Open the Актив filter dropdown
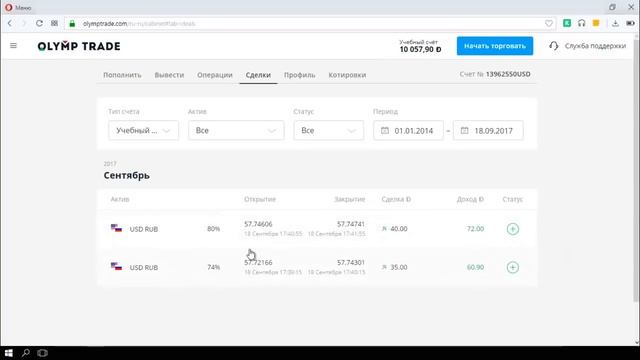 236,131
